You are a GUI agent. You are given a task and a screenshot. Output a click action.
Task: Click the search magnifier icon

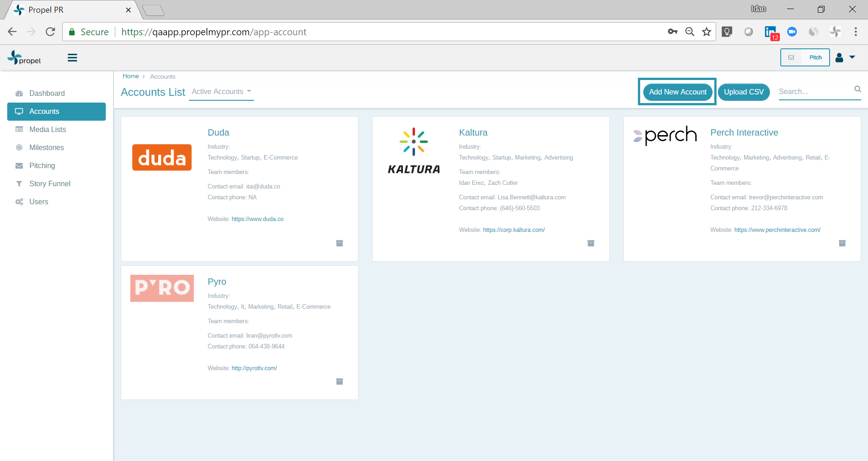[x=858, y=89]
